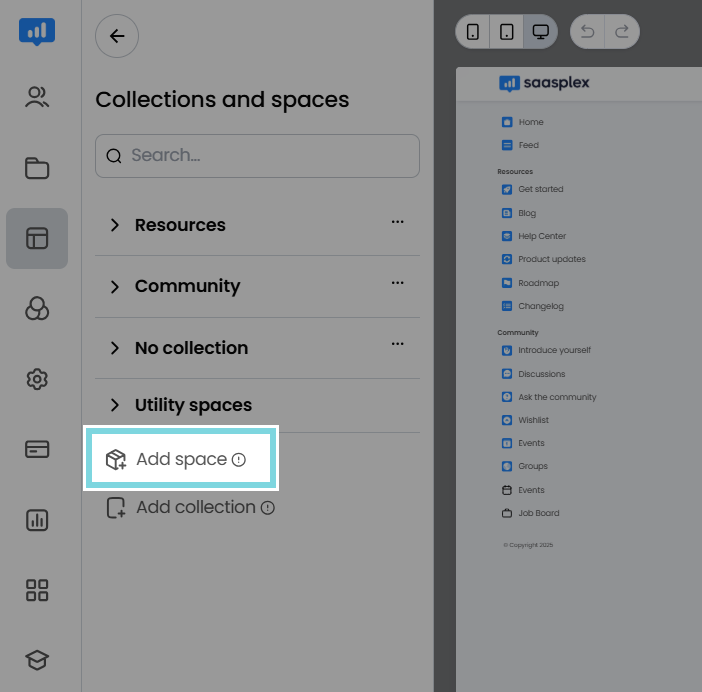Switch preview to mobile phone view
The height and width of the screenshot is (692, 702).
tap(473, 32)
